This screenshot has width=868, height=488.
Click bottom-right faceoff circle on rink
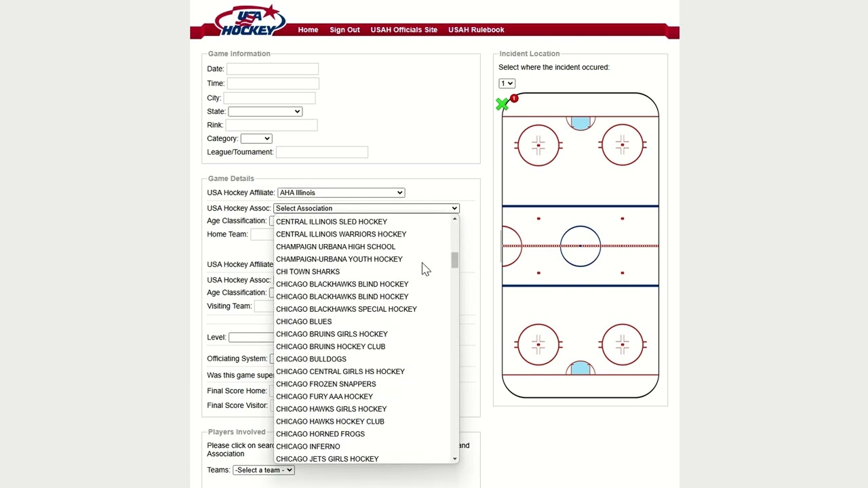(623, 345)
